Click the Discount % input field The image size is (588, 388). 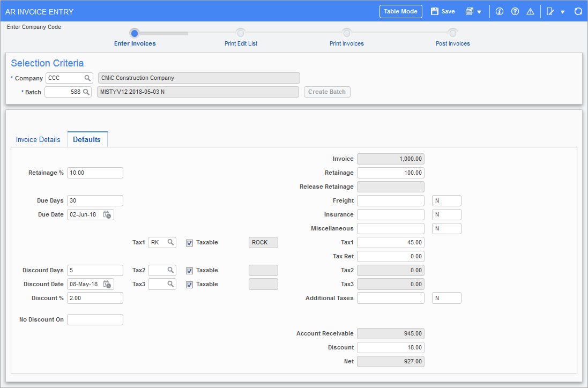[95, 298]
